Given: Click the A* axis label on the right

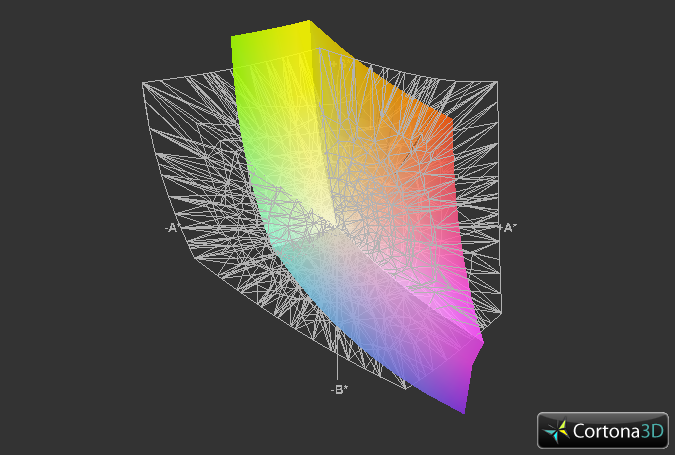Looking at the screenshot, I should (510, 228).
